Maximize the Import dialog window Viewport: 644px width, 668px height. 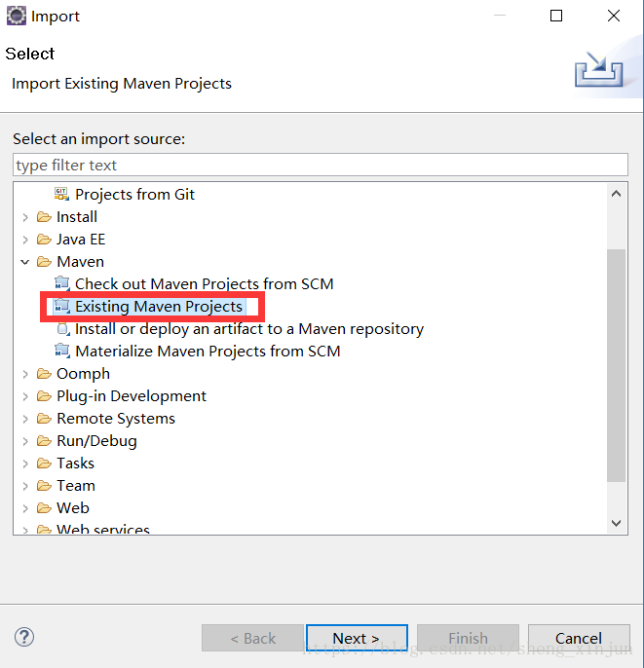(x=556, y=16)
